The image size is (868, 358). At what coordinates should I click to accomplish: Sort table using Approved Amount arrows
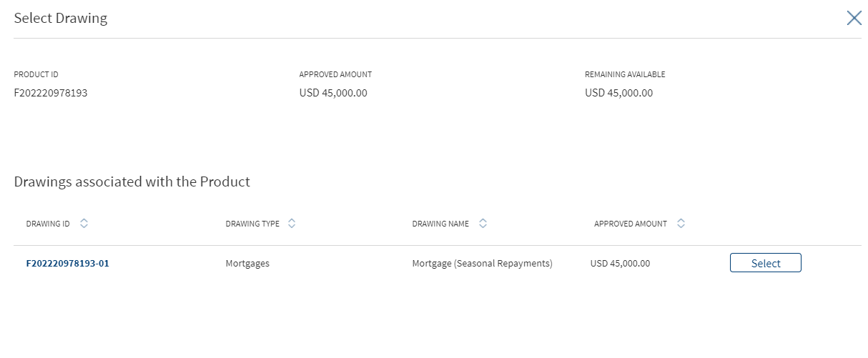pyautogui.click(x=681, y=224)
